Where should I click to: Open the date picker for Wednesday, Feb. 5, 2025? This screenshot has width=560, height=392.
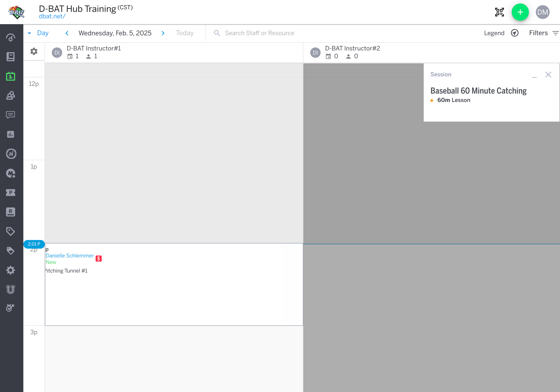tap(115, 33)
